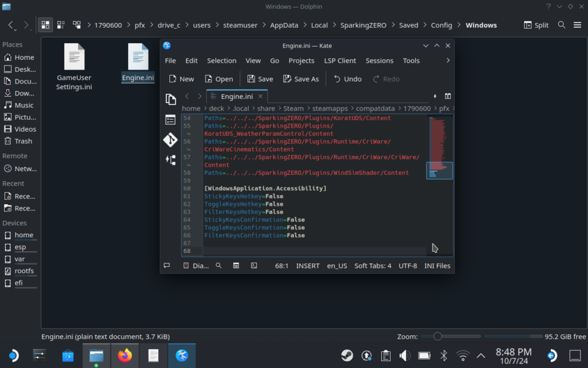
Task: Open Diagnostics panel in Kate status bar
Action: pyautogui.click(x=196, y=266)
